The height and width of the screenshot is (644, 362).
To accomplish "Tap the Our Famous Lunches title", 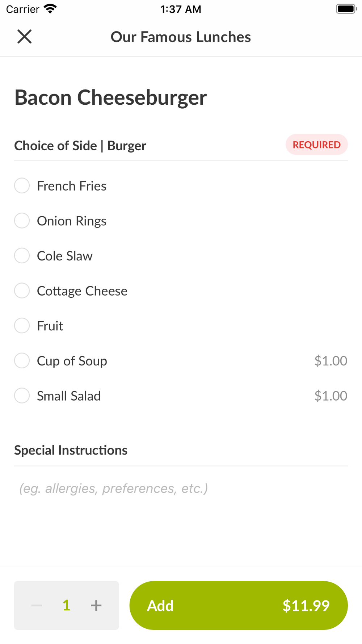I will tap(181, 37).
